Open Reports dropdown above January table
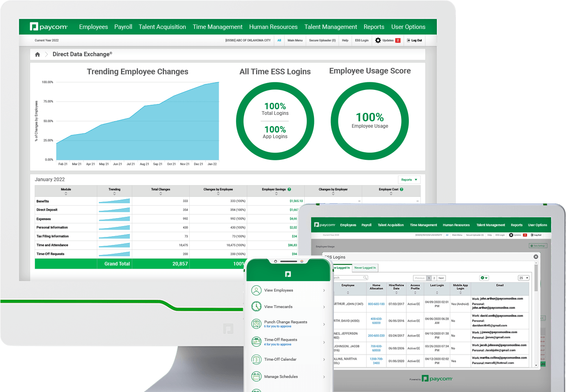This screenshot has width=566, height=392. [409, 180]
